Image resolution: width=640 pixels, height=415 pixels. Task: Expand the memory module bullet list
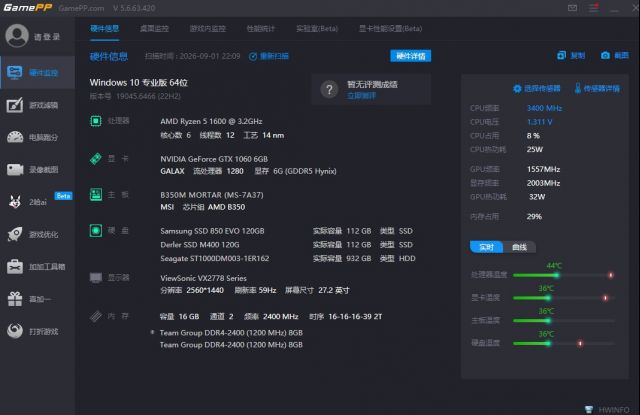point(152,332)
